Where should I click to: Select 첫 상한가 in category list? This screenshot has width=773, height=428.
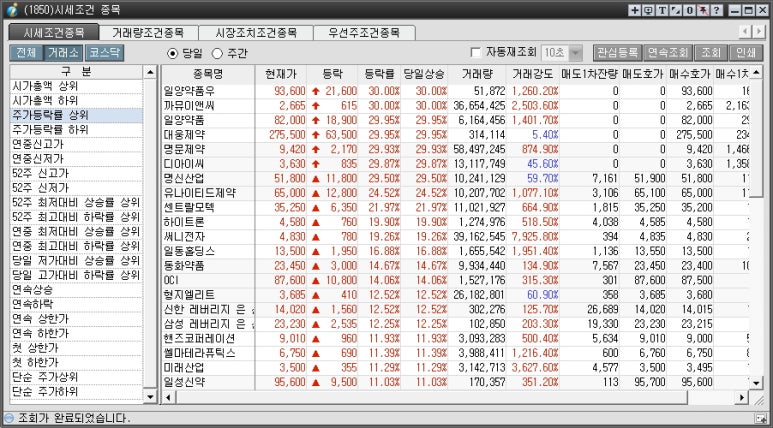click(x=76, y=348)
